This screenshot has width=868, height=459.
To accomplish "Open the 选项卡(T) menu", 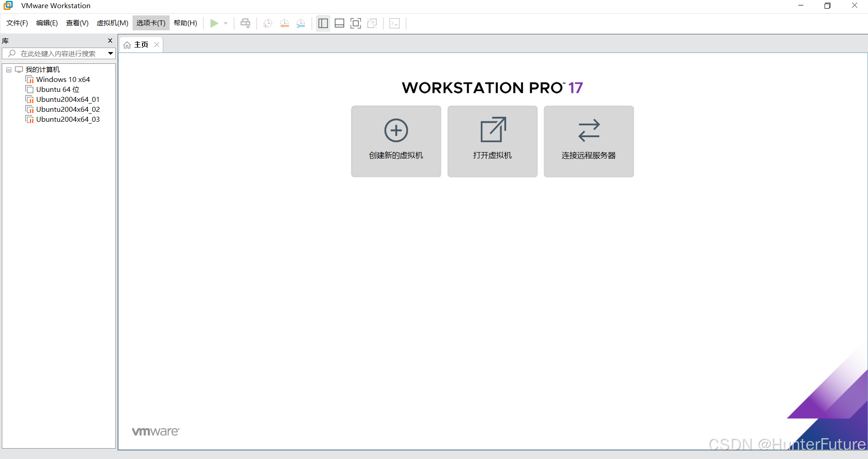I will 151,23.
